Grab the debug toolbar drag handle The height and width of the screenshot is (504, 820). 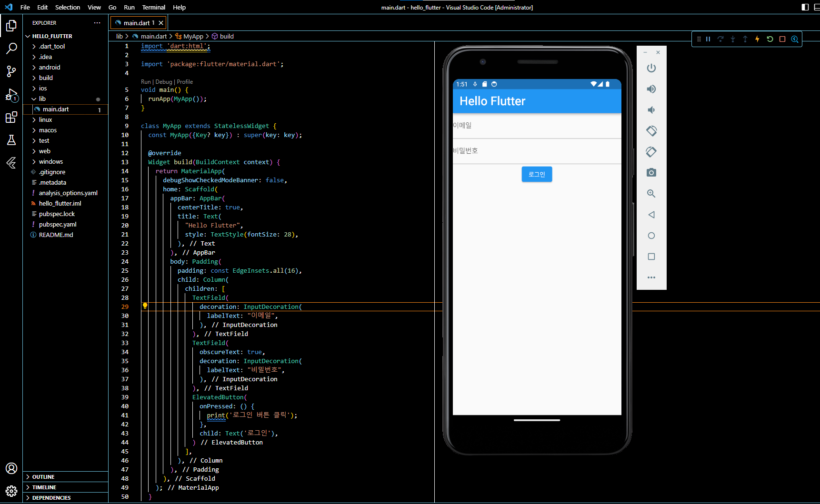699,39
